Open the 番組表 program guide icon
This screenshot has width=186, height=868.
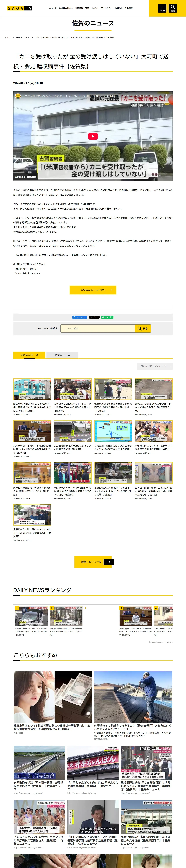click(162, 8)
